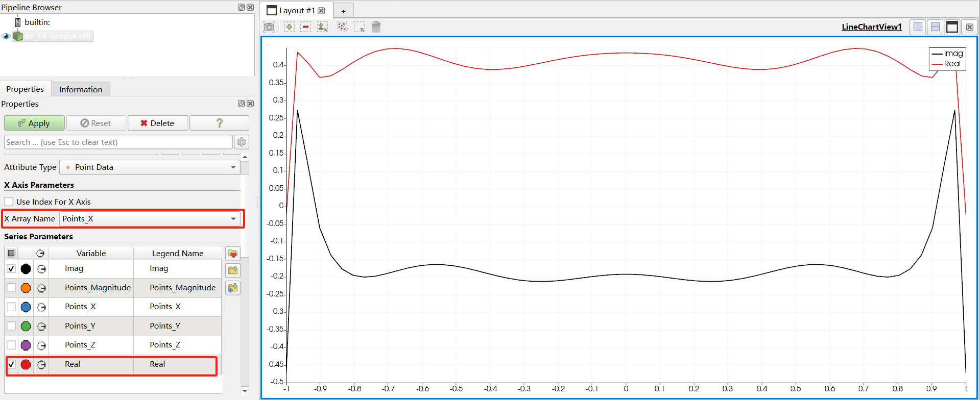
Task: Toggle all series header checkbox
Action: [x=11, y=253]
